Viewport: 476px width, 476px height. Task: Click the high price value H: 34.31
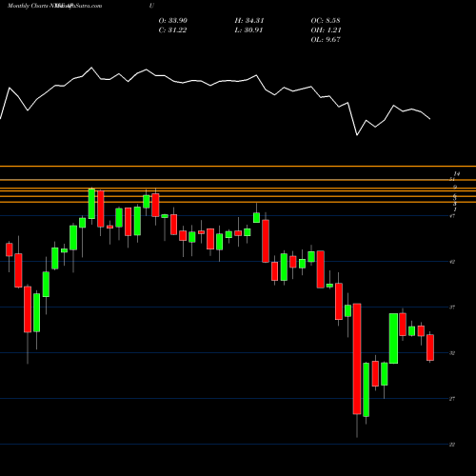[x=249, y=21]
